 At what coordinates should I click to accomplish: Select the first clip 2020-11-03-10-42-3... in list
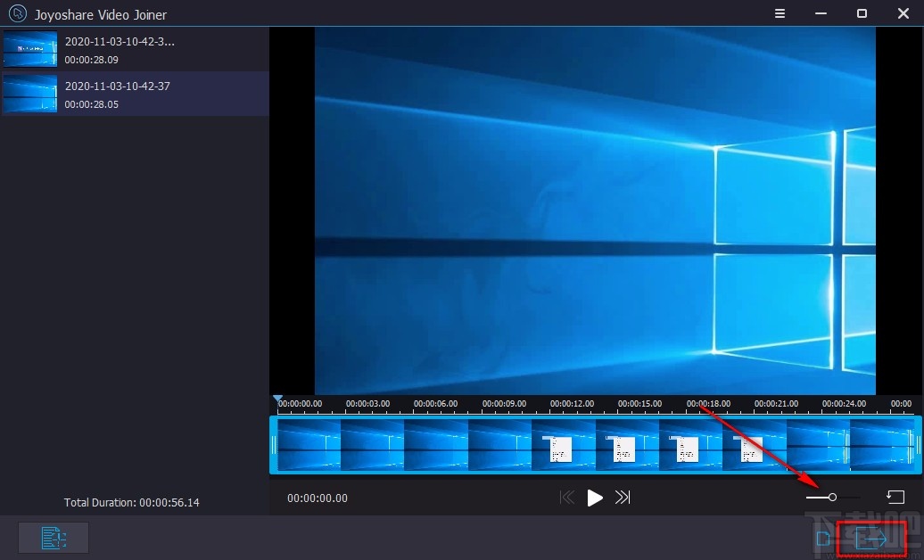(135, 50)
